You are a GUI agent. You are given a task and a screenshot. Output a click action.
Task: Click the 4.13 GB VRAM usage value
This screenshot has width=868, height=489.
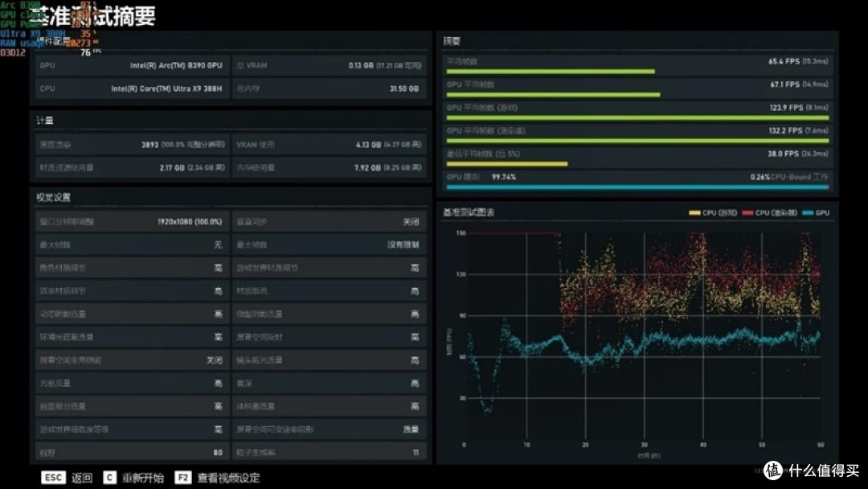[x=368, y=145]
